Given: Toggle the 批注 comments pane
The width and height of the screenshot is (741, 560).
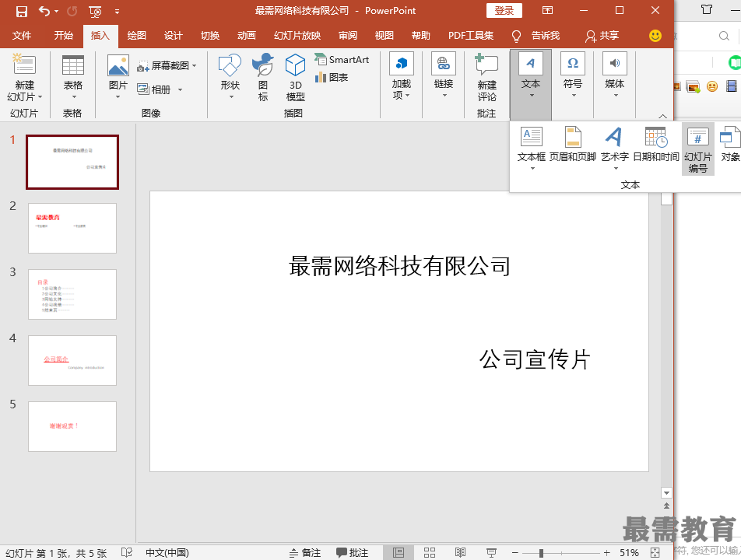Looking at the screenshot, I should coord(352,552).
